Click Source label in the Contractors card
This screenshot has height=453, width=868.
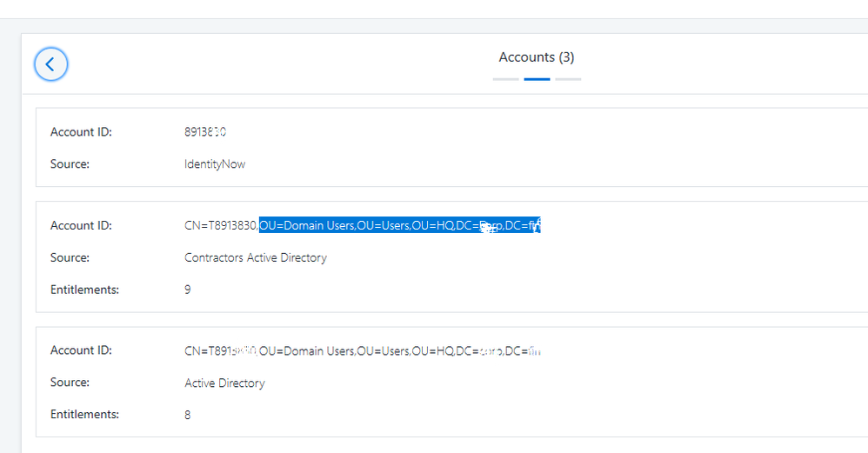coord(70,257)
